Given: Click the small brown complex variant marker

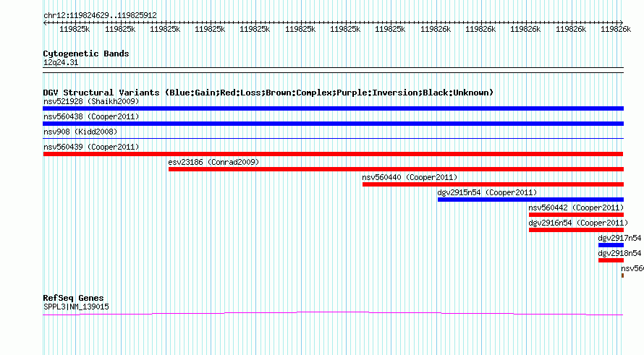Looking at the screenshot, I should [x=622, y=275].
